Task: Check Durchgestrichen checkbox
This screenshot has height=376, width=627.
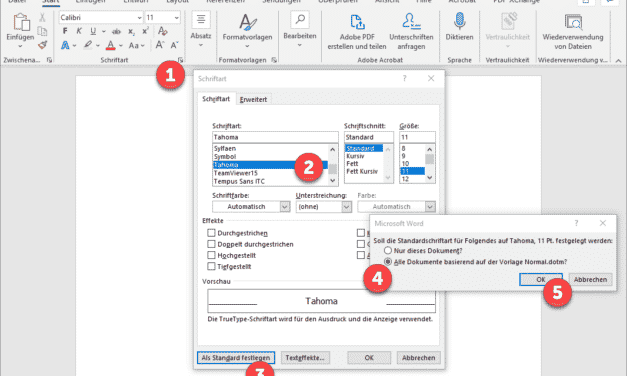Action: (211, 233)
